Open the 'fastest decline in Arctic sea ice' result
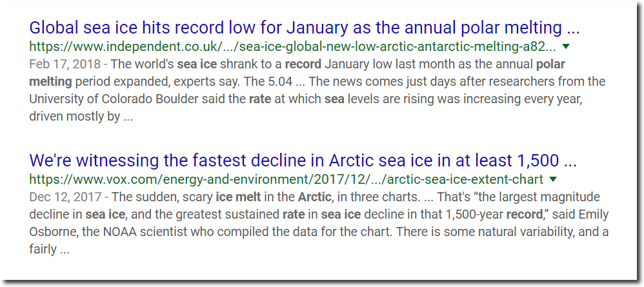This screenshot has width=644, height=287. click(303, 161)
